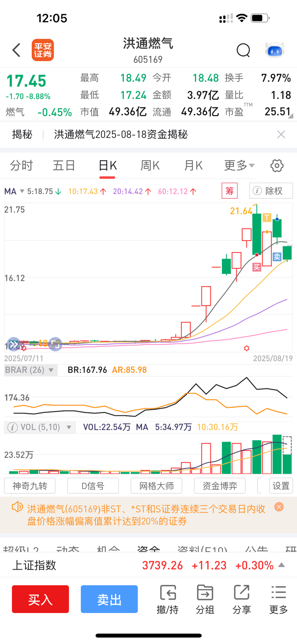Check the Wi-Fi status icon
The image size is (297, 644).
point(242,18)
